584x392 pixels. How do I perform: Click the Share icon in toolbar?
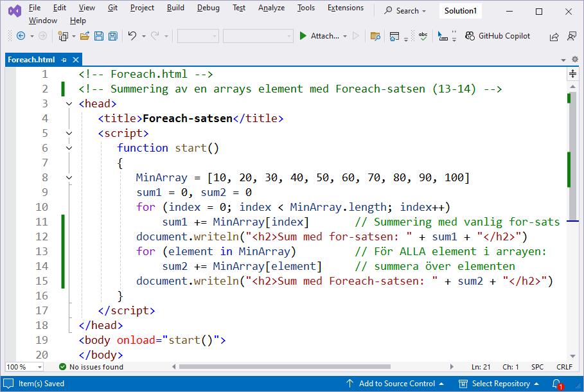click(x=554, y=37)
